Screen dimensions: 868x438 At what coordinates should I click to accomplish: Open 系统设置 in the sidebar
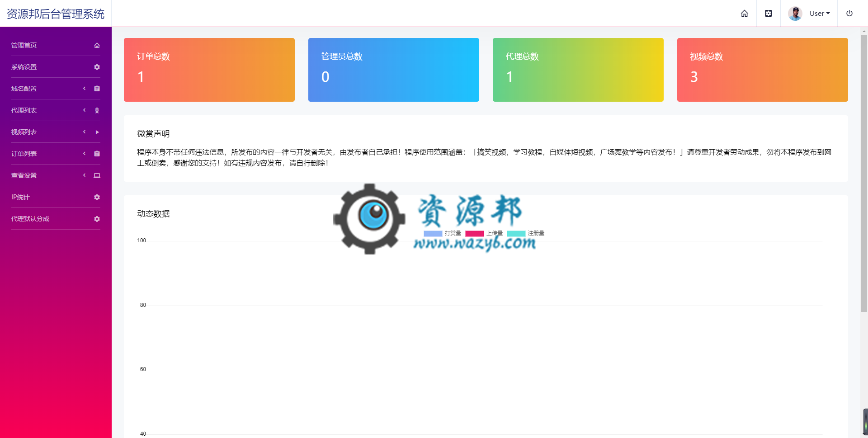(x=56, y=67)
